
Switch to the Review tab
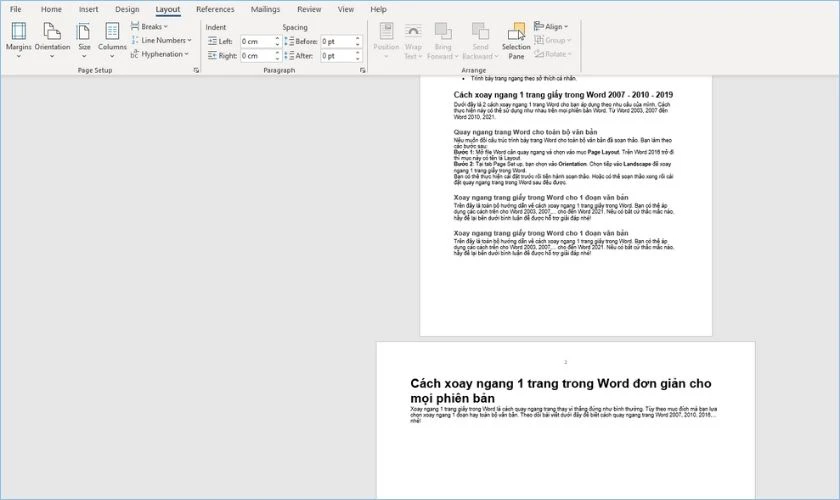point(309,9)
